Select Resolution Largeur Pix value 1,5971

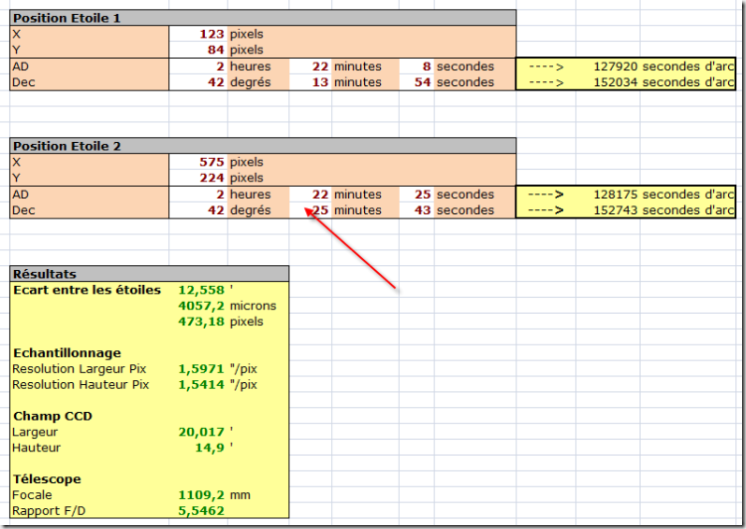[x=202, y=369]
